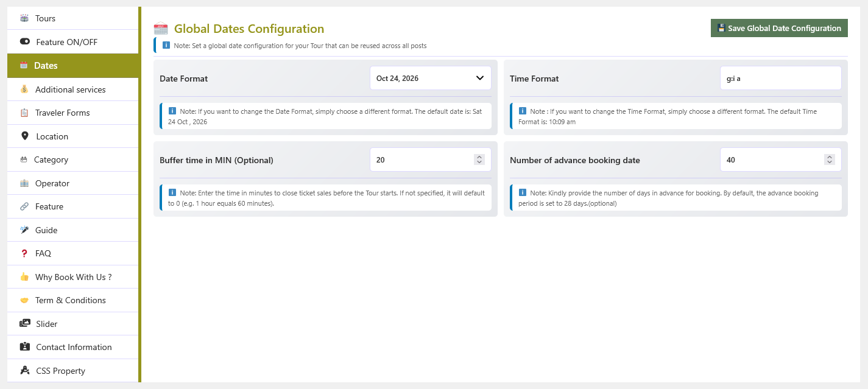Save Global Date Configuration
The image size is (868, 389).
click(779, 28)
